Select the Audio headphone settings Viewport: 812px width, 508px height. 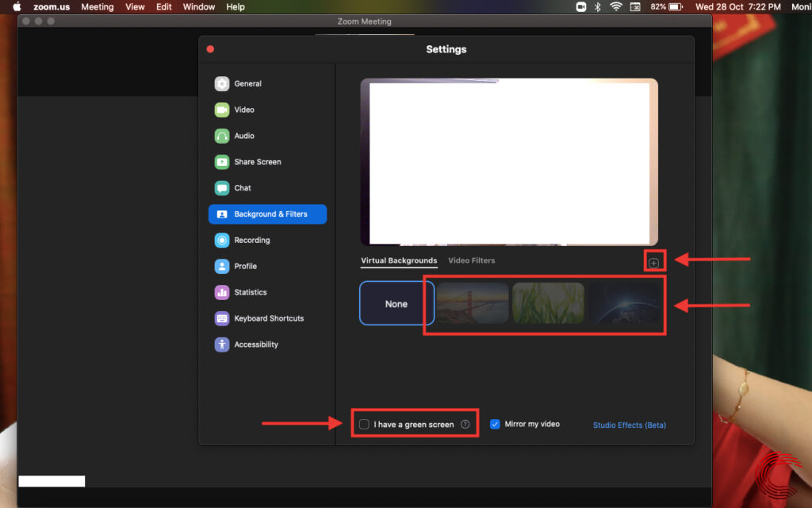[x=235, y=136]
